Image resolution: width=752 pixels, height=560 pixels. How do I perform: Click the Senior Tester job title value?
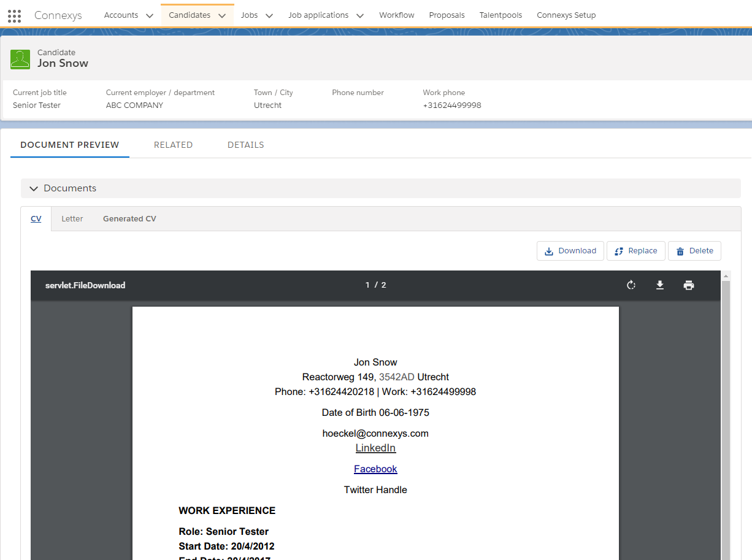coord(37,105)
